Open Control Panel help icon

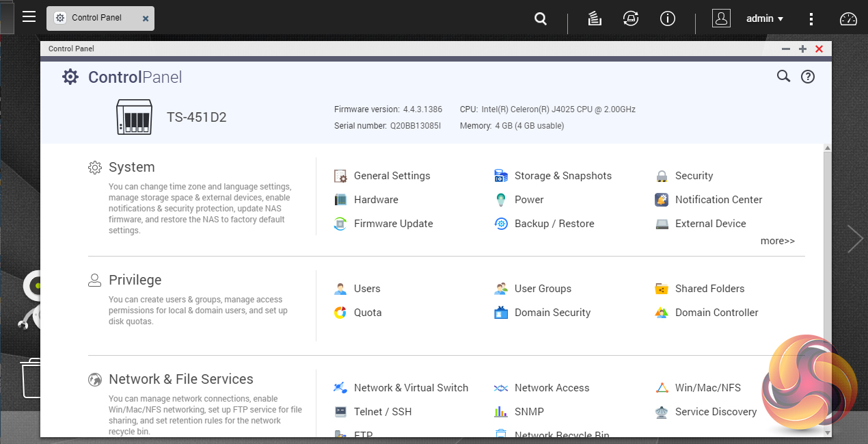coord(807,77)
